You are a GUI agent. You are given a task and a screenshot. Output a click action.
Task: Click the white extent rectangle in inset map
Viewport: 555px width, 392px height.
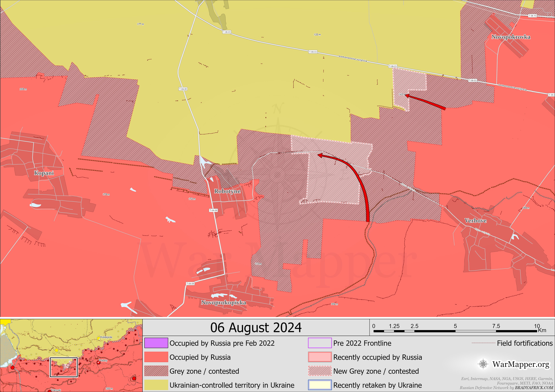point(64,367)
